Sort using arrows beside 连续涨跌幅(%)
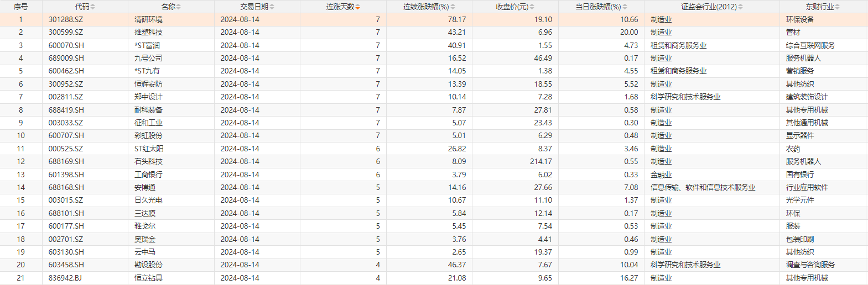 [x=453, y=7]
